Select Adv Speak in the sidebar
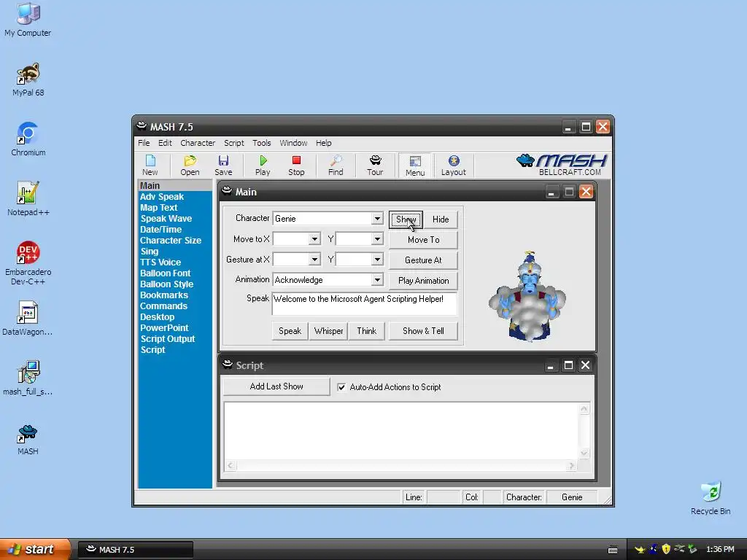The width and height of the screenshot is (747, 560). (162, 197)
